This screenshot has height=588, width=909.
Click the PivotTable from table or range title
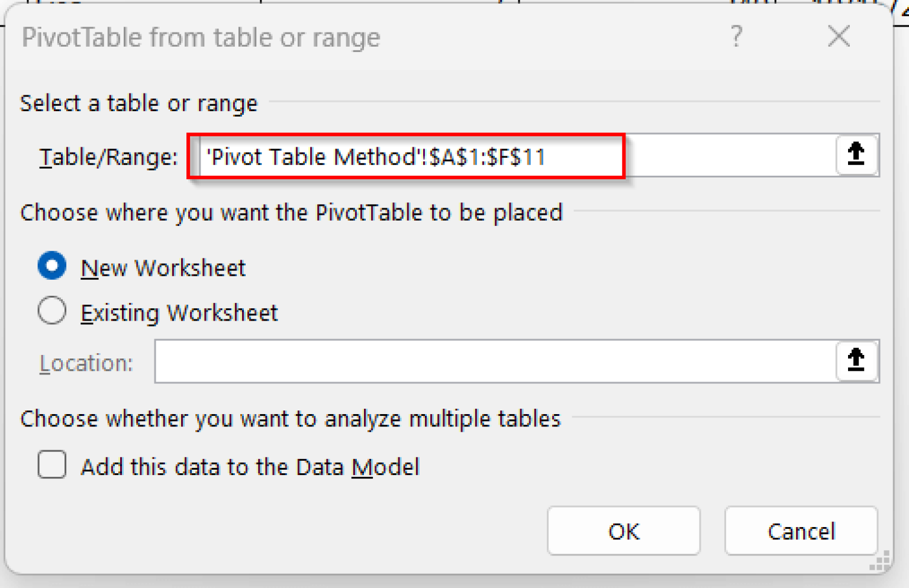[201, 37]
